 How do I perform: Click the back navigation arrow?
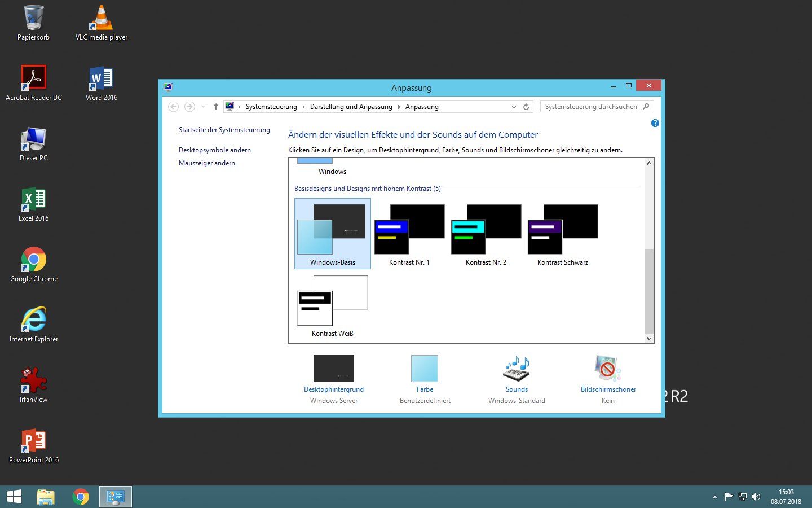pyautogui.click(x=174, y=107)
